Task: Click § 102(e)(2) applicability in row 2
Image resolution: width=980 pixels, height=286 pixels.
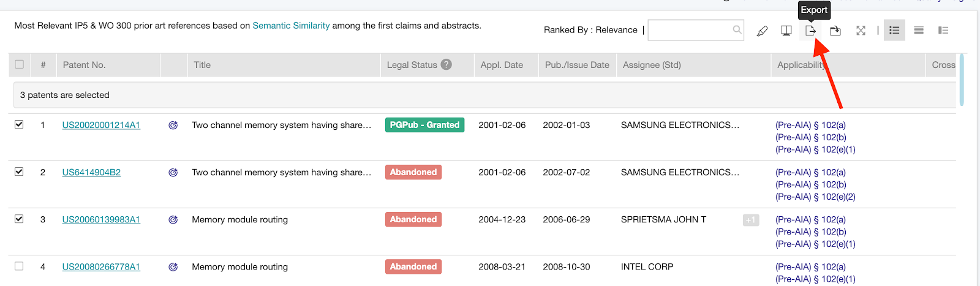Action: pos(815,197)
